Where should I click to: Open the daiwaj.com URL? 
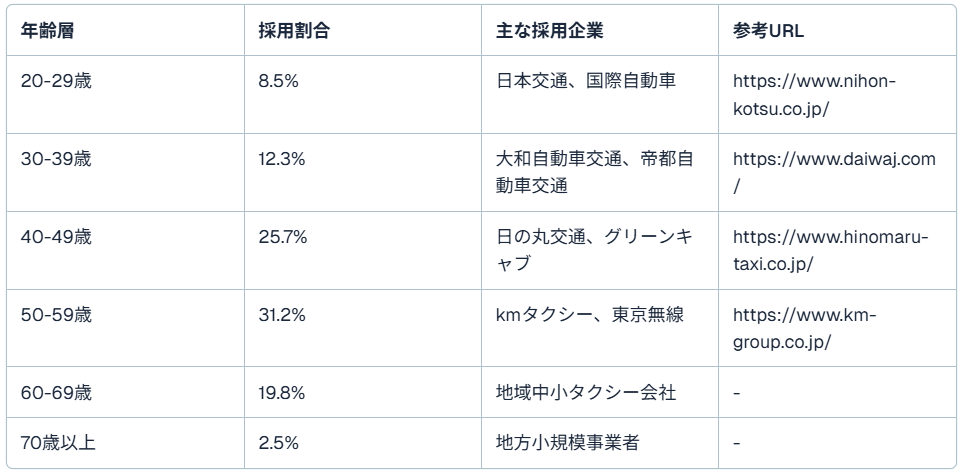click(x=833, y=160)
